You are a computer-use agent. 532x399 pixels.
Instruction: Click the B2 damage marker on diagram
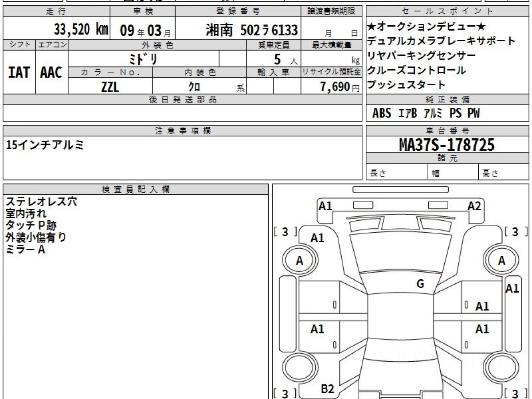click(327, 389)
